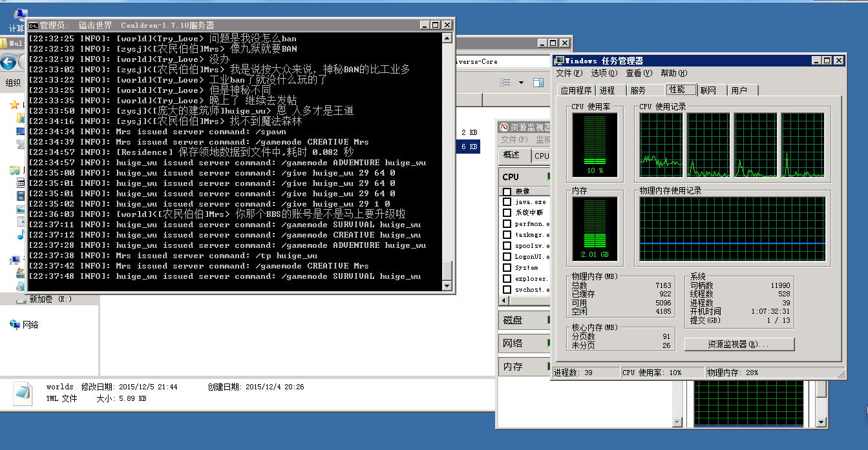
Task: Click the Resource Monitor title bar icon
Action: pos(504,127)
